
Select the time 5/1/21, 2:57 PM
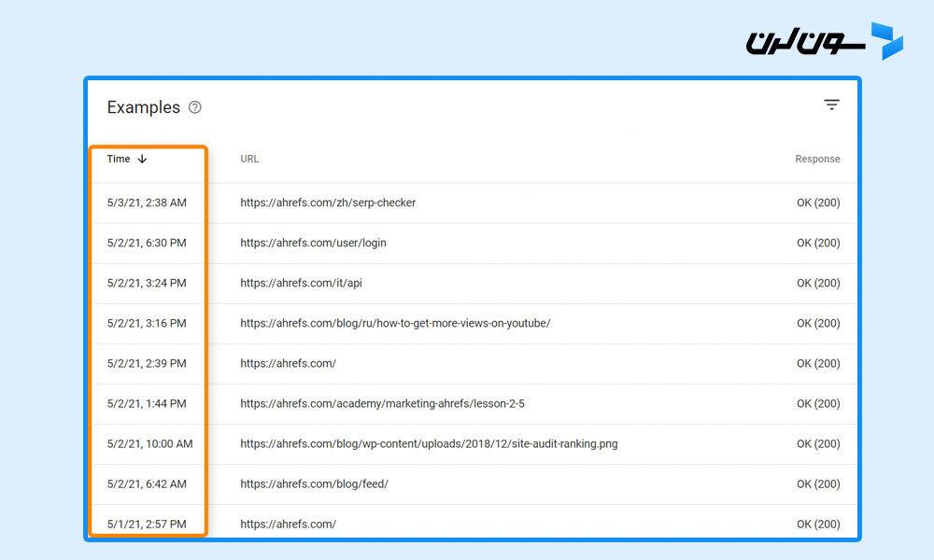(147, 524)
